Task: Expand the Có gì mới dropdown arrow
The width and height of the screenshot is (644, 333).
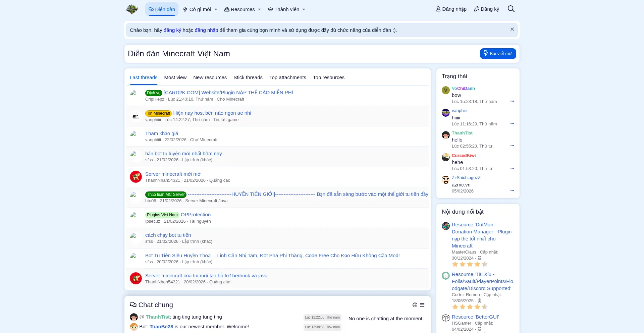Action: tap(216, 9)
